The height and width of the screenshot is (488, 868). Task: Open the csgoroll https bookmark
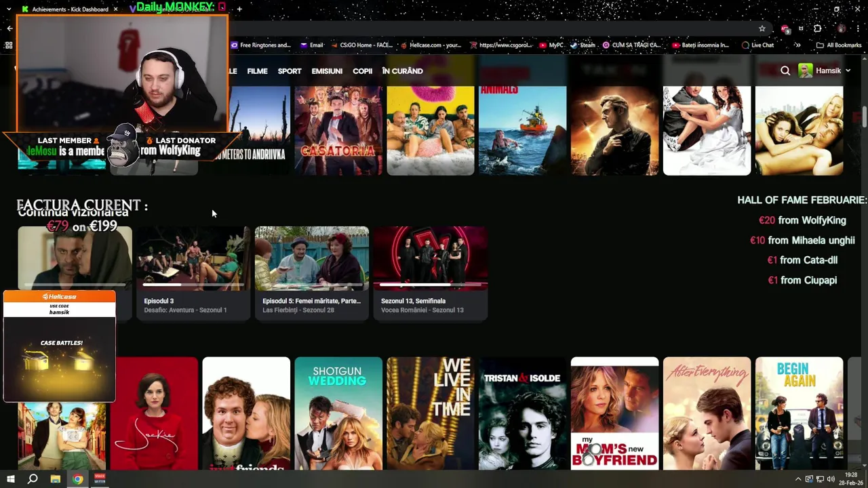(501, 45)
